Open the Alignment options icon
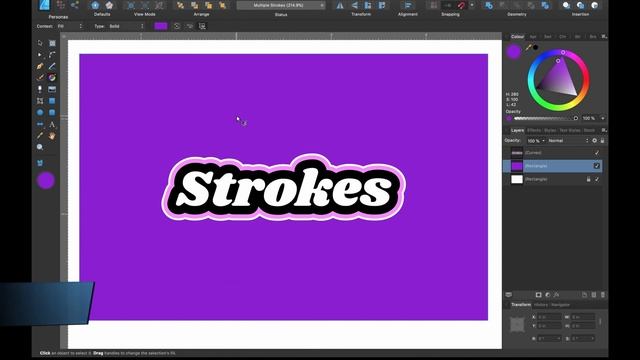 click(x=407, y=5)
